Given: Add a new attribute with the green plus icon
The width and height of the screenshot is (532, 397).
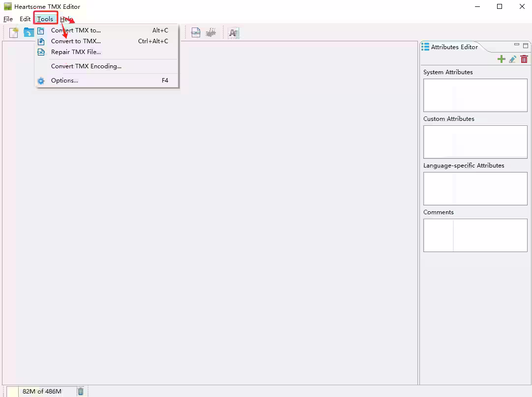Looking at the screenshot, I should (x=502, y=59).
